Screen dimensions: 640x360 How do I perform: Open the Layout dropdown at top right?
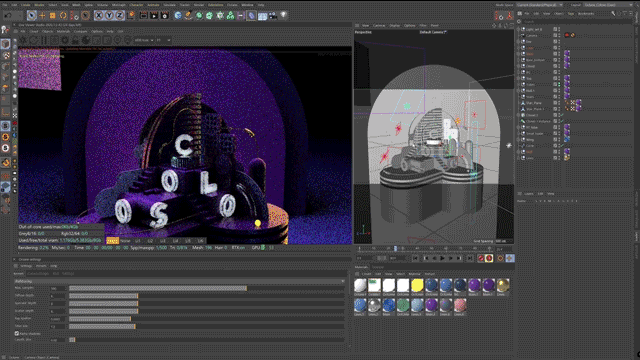coord(609,5)
